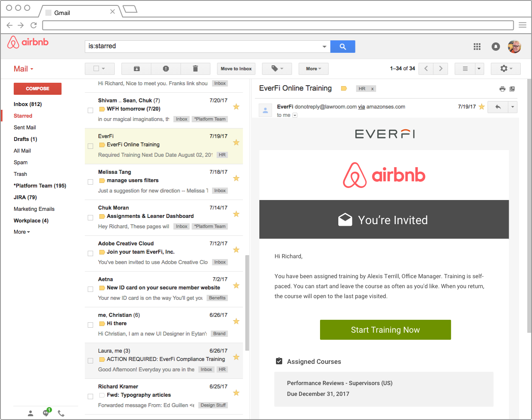
Task: Click the Start Training Now button
Action: [385, 330]
